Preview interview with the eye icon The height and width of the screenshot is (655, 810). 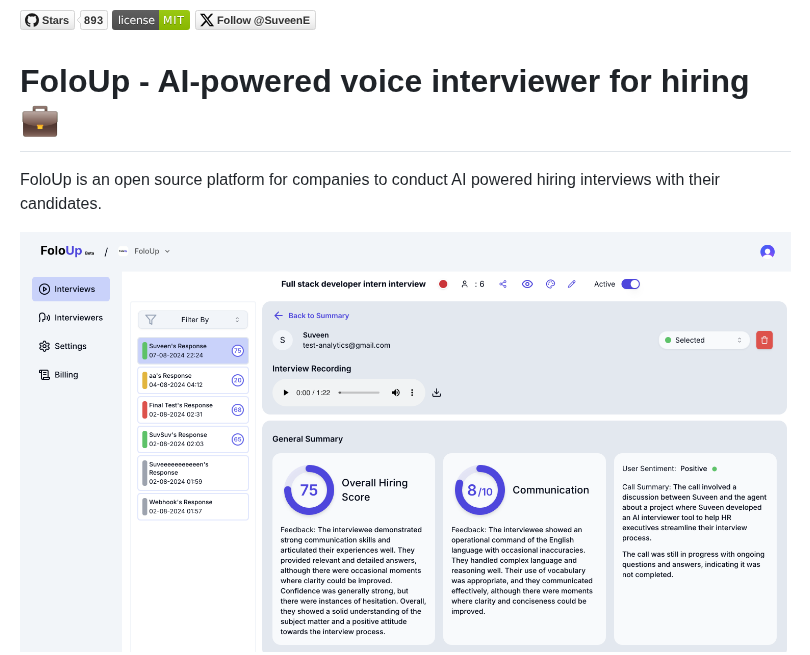527,284
